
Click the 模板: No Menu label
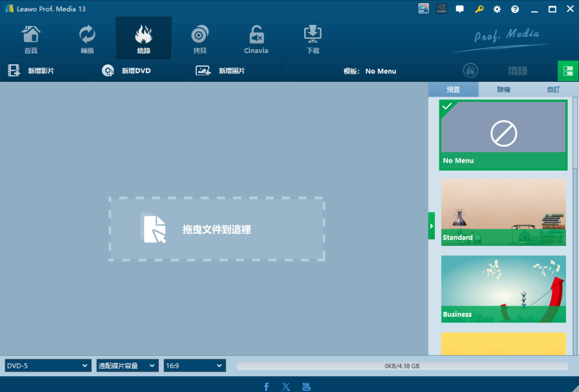click(370, 71)
